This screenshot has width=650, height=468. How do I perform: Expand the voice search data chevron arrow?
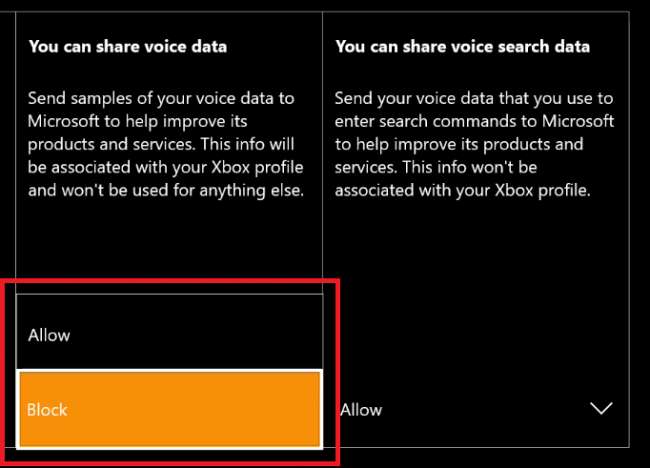[x=601, y=409]
